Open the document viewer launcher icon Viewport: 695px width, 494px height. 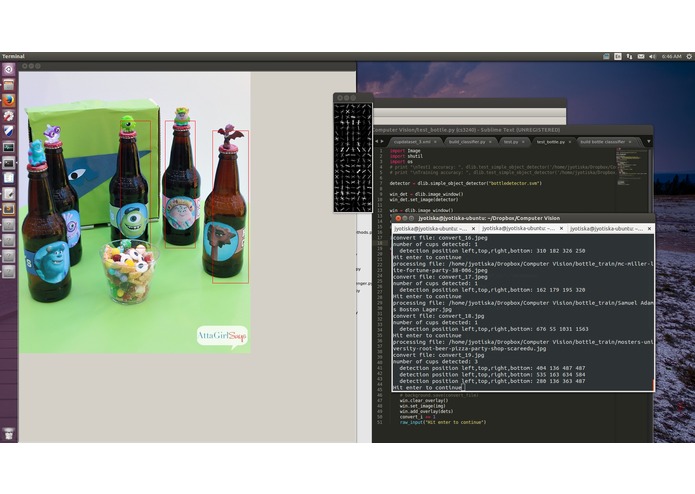coord(8,178)
